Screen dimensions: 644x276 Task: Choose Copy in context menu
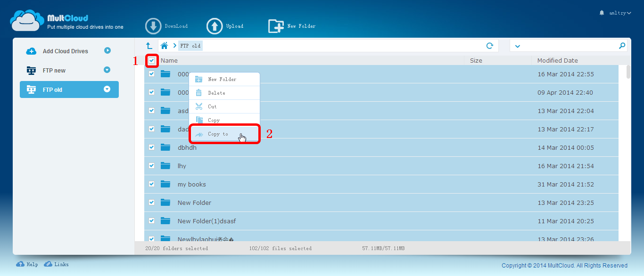point(224,120)
